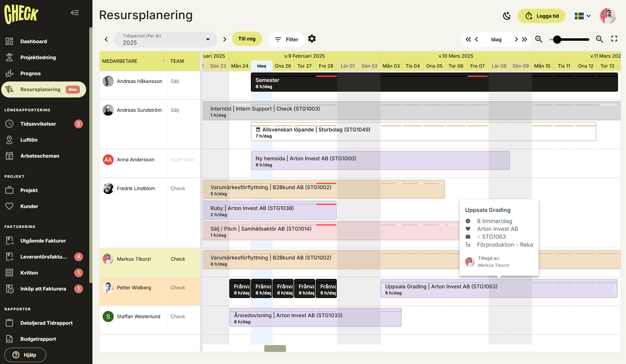Select the Årsredovisning Arton Invest booking
The height and width of the screenshot is (364, 626).
click(x=315, y=317)
